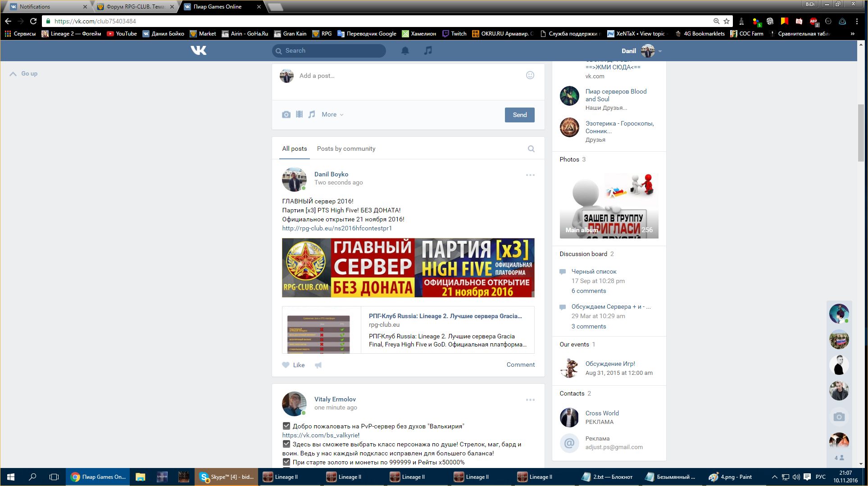Comment on Danil Boyko's post
Viewport: 868px width, 486px height.
click(x=520, y=364)
